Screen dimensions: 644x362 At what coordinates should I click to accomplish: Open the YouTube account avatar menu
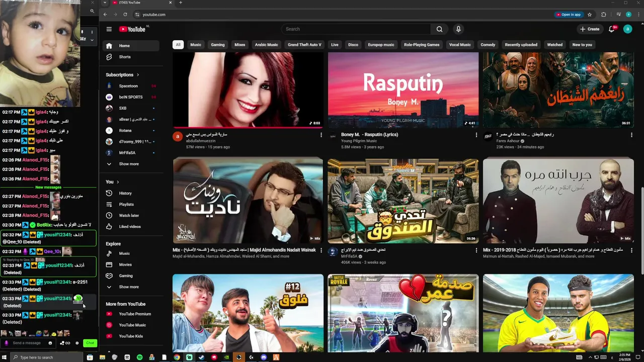tap(627, 29)
